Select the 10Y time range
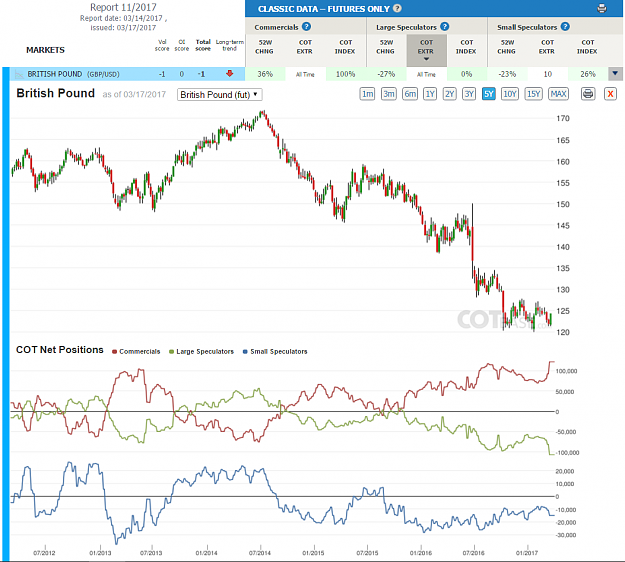The height and width of the screenshot is (562, 625). pyautogui.click(x=509, y=94)
